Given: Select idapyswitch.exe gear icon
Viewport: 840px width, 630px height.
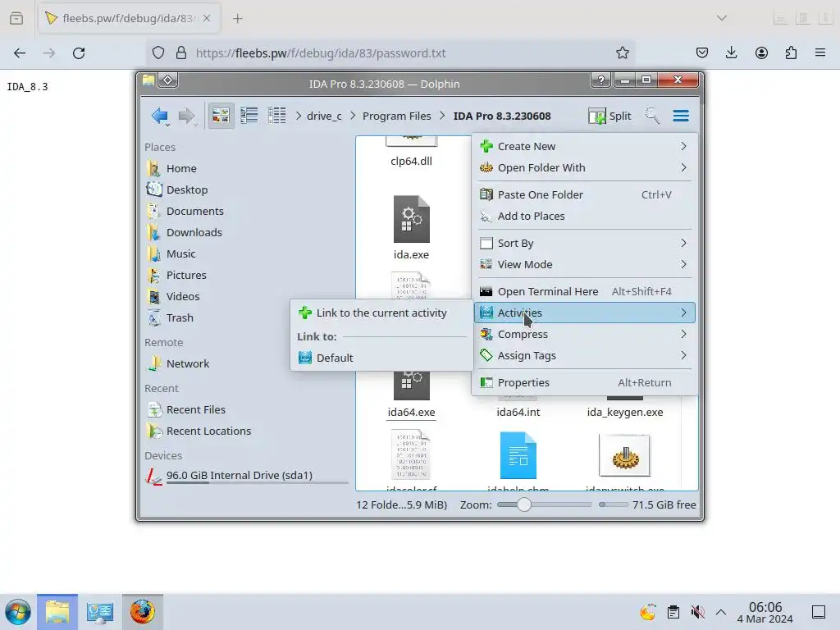Looking at the screenshot, I should pos(624,455).
